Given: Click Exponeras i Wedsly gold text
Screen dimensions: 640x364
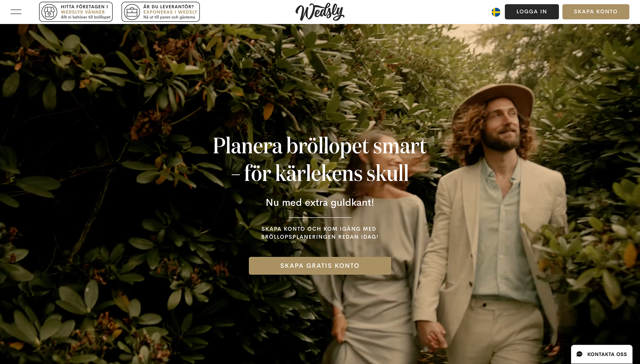Looking at the screenshot, I should (170, 12).
